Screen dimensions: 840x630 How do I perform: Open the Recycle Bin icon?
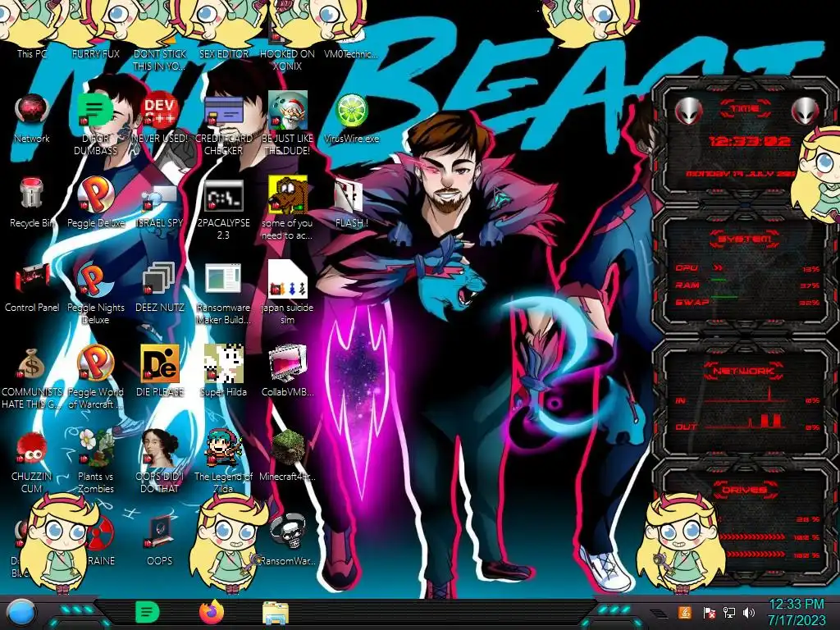pos(32,194)
